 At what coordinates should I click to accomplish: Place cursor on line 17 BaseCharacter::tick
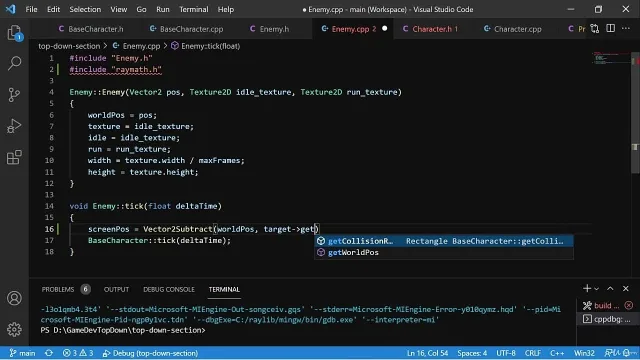coord(159,240)
